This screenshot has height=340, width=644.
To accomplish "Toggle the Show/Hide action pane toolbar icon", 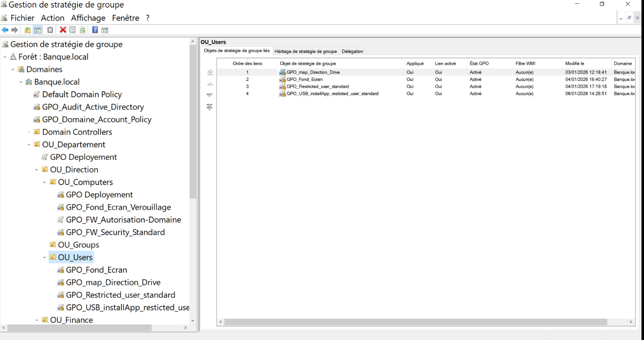I will click(105, 30).
